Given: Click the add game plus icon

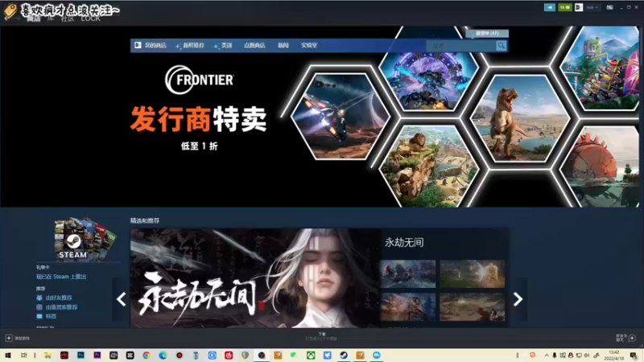Looking at the screenshot, I should (x=9, y=338).
